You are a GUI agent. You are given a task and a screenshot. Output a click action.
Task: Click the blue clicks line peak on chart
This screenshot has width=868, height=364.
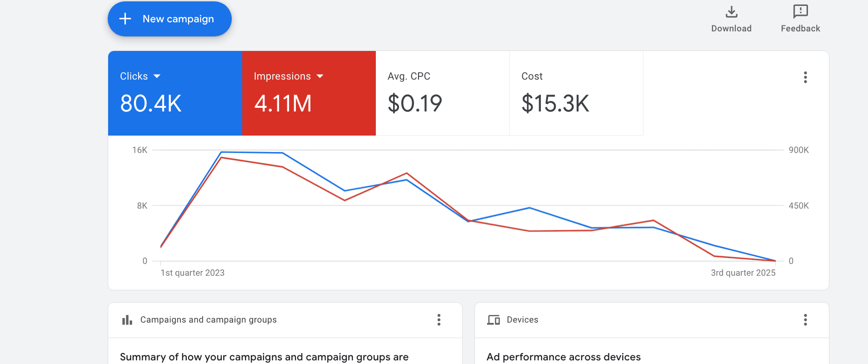[221, 152]
